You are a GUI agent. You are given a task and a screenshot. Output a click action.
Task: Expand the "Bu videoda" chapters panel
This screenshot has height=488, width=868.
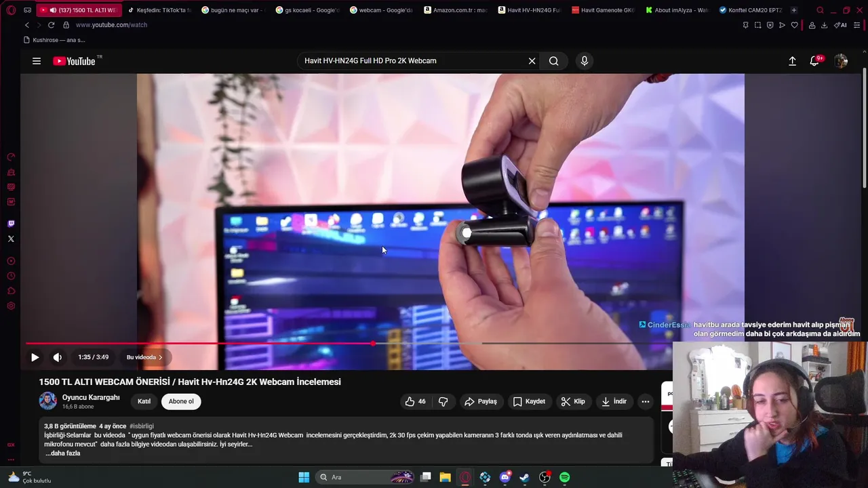[144, 357]
